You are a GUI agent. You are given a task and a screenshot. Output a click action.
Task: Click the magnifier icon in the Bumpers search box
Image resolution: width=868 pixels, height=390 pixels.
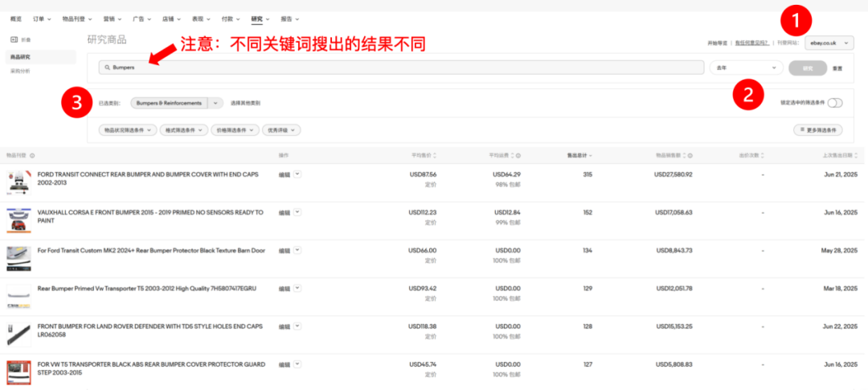pos(108,68)
